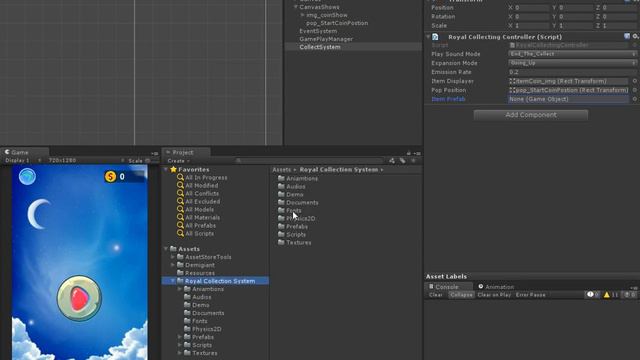
Task: Collapse the CanvasShows hierarchy item
Action: click(296, 7)
